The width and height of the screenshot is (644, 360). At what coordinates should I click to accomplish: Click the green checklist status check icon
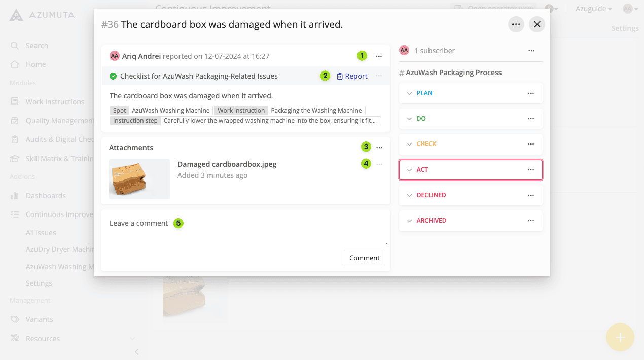pos(113,76)
